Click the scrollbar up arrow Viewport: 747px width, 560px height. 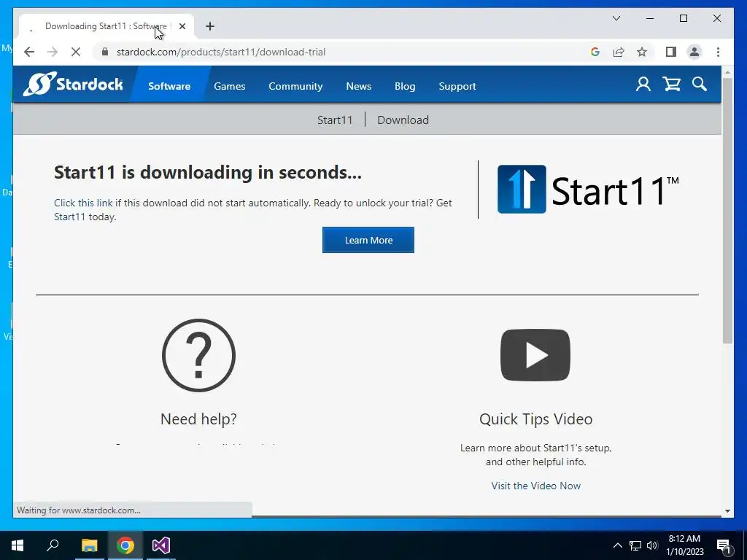[x=727, y=73]
